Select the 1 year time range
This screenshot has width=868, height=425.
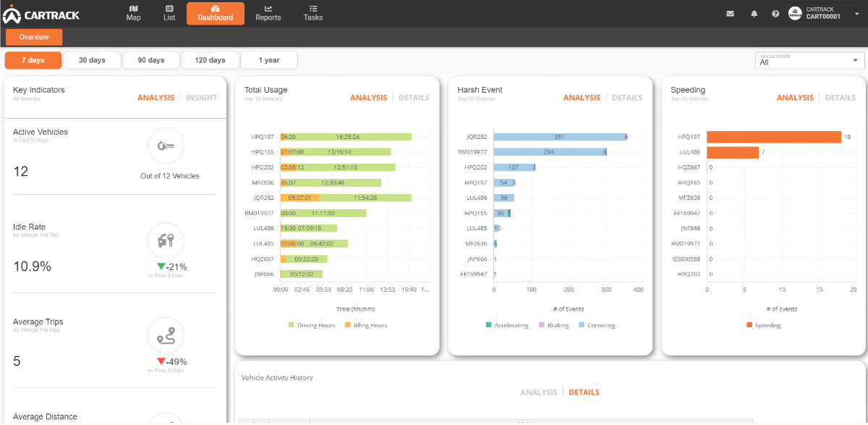[268, 61]
